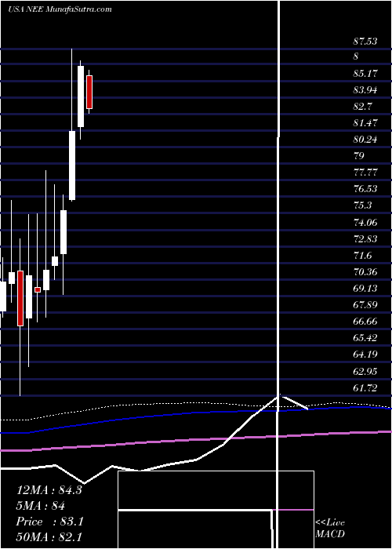Click the 72.83 price level label

point(365,238)
